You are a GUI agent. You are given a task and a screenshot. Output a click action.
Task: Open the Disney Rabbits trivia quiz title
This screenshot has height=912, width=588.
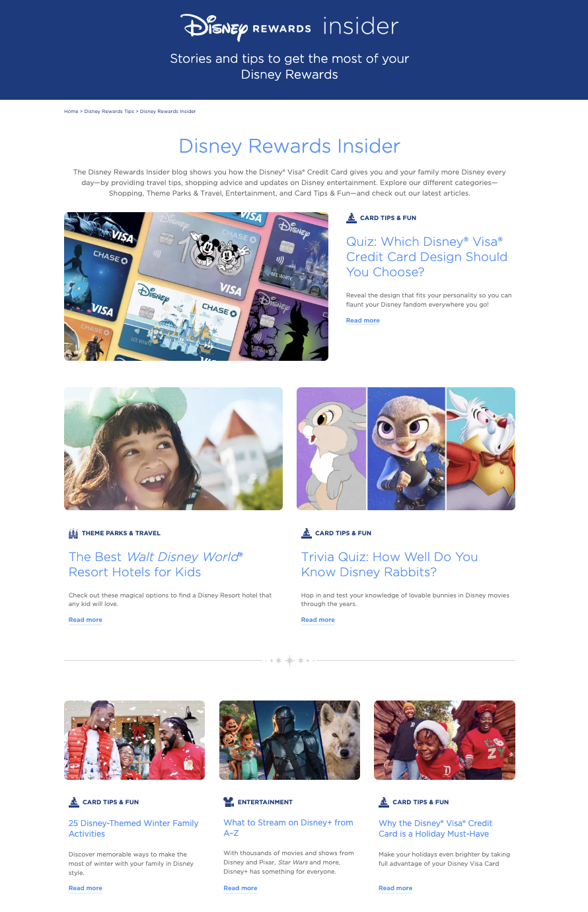tap(389, 564)
